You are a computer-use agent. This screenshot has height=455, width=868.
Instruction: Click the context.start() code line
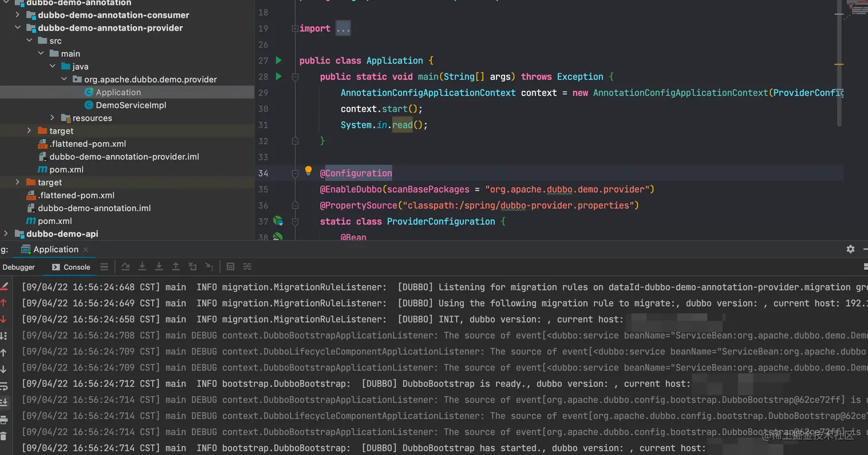point(382,108)
